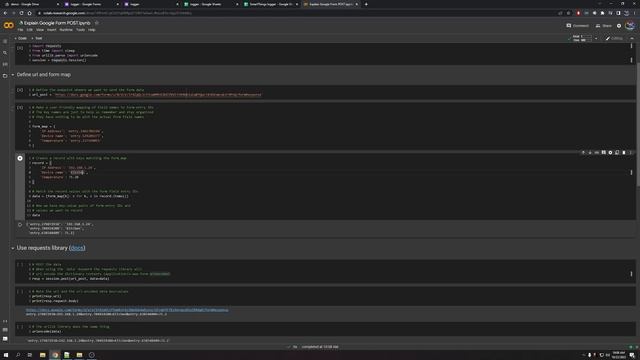
Task: Run the form_map cell via its brackets
Action: tap(20, 107)
